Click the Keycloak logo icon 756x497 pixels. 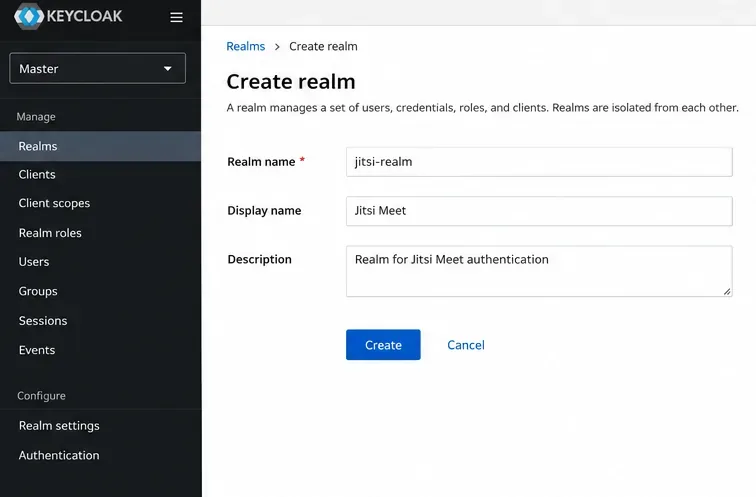(29, 16)
